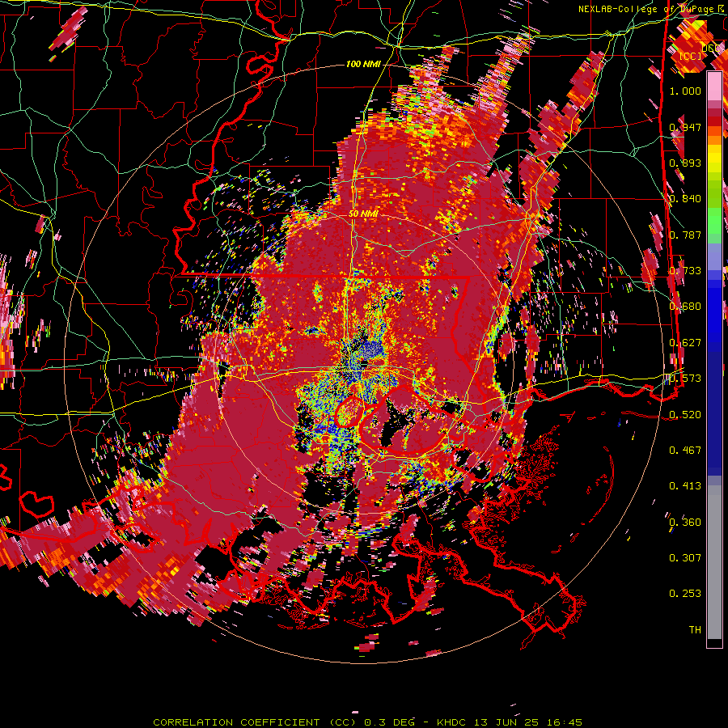The image size is (728, 728).
Task: Click the 0.413 scale label
Action: [685, 486]
